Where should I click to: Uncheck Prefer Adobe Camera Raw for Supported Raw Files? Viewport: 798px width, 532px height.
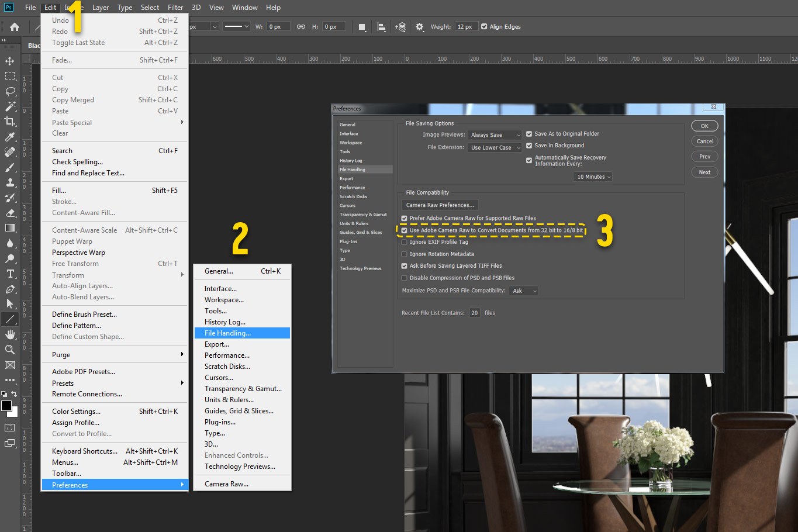tap(404, 217)
